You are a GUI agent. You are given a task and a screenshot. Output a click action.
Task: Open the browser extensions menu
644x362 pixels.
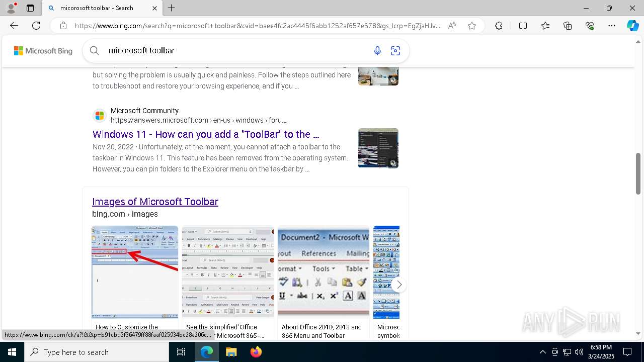pos(499,26)
